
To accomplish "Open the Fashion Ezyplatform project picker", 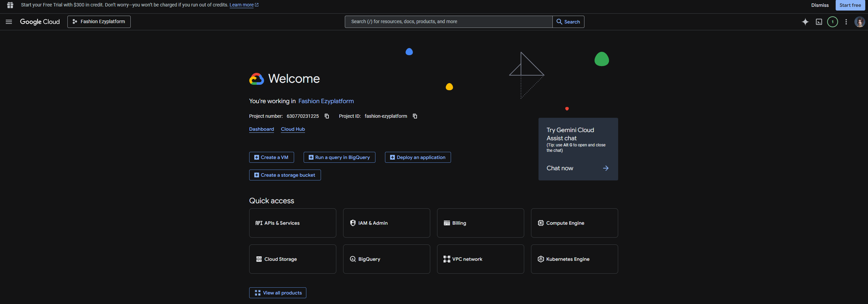I will (99, 22).
